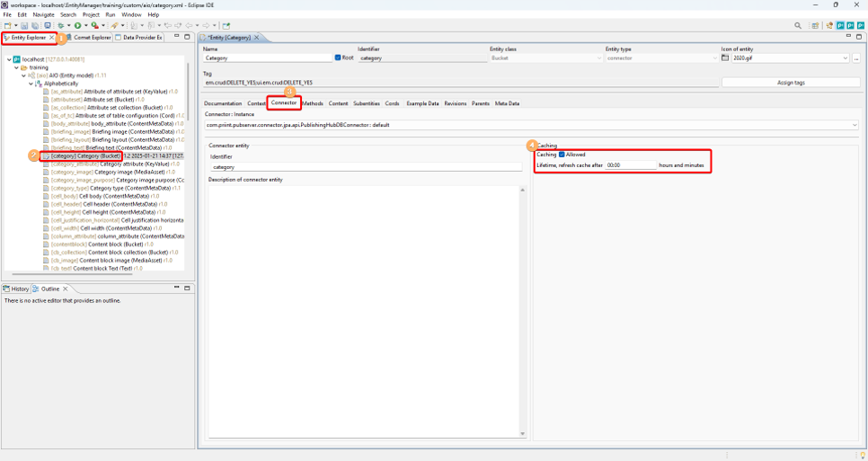Collapse the localhost tree node
The image size is (868, 461).
pos(9,59)
